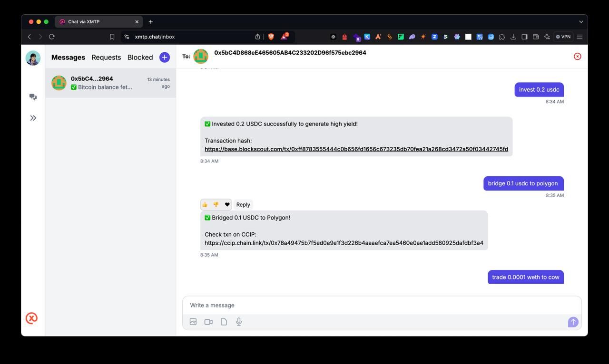Open the user profile avatar
The height and width of the screenshot is (364, 609).
(x=33, y=58)
